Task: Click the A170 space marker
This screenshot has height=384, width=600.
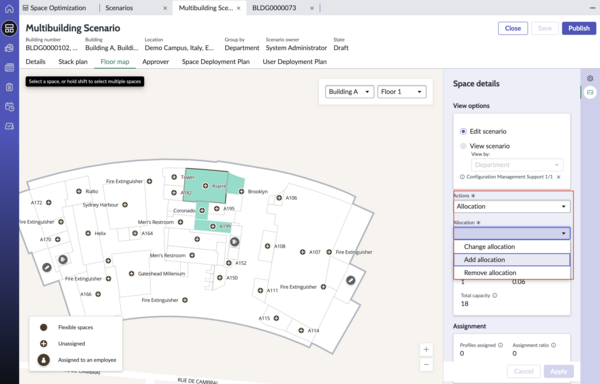Action: [57, 239]
